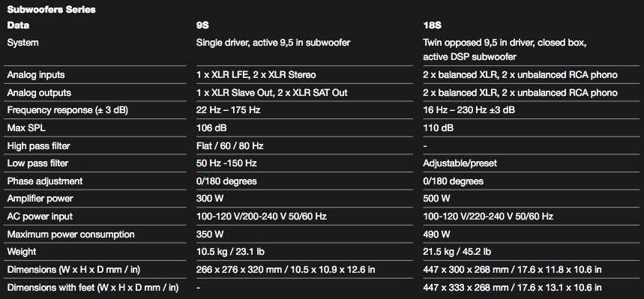Screen dimensions: 644x299
Task: Click the Max SPL row label
Action: tap(26, 128)
